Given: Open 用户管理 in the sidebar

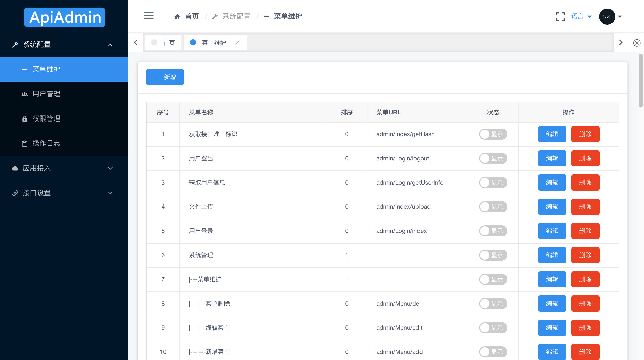Looking at the screenshot, I should coord(64,94).
